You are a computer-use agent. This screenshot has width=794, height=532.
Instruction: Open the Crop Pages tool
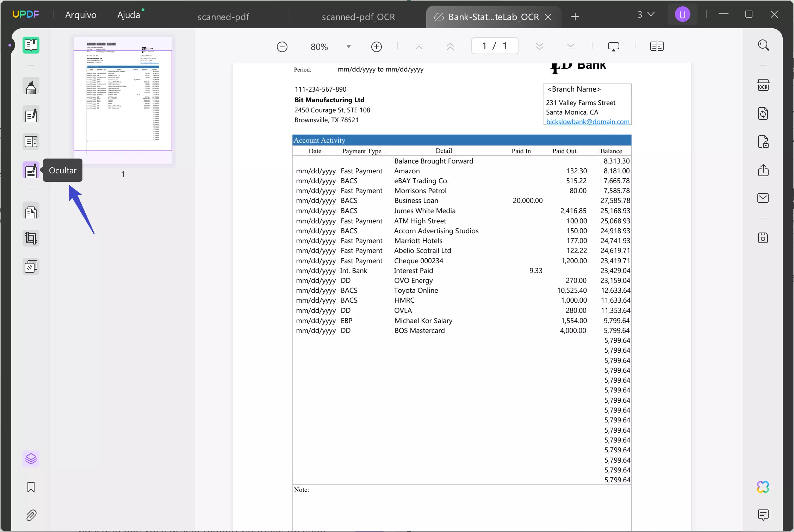point(31,238)
